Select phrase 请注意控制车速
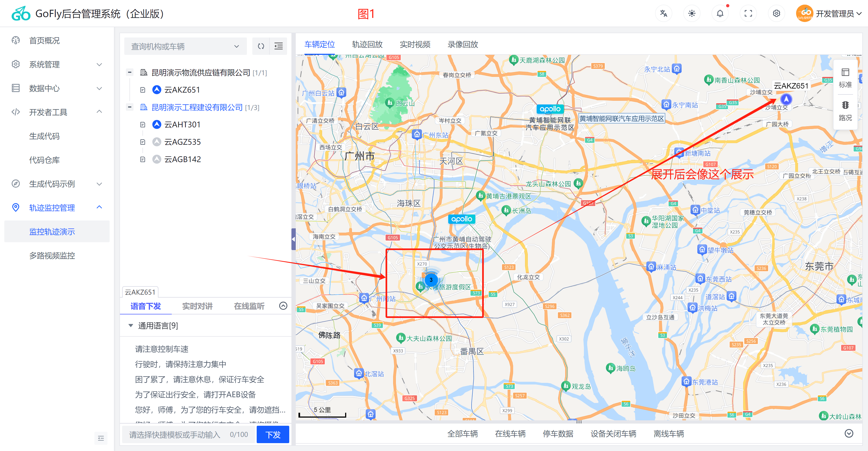Image resolution: width=868 pixels, height=451 pixels. click(162, 349)
